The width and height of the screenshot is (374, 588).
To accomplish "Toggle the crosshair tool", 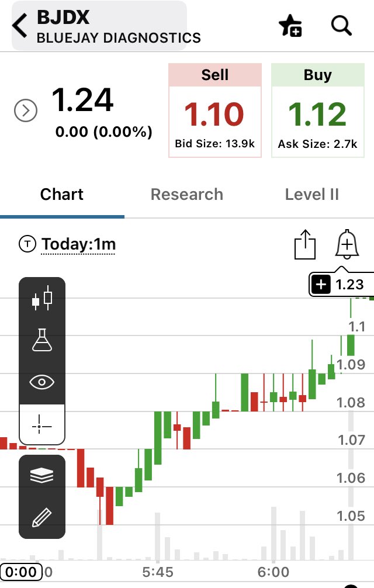I will tap(42, 425).
